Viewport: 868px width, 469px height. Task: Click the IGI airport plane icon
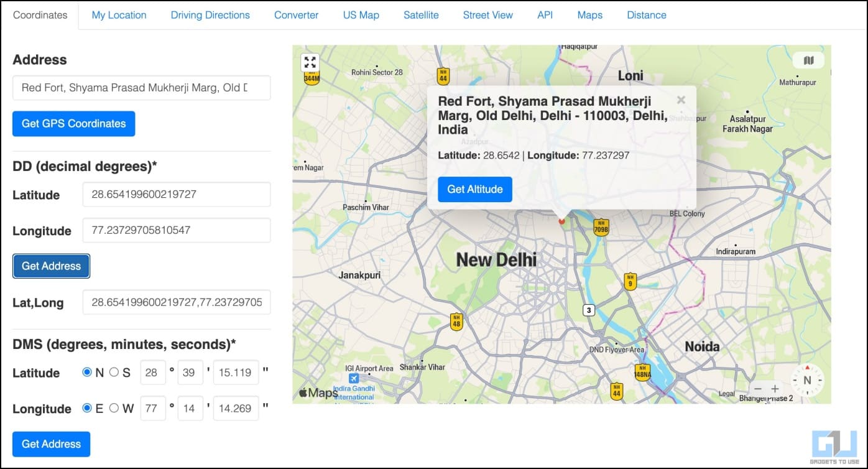coord(354,379)
